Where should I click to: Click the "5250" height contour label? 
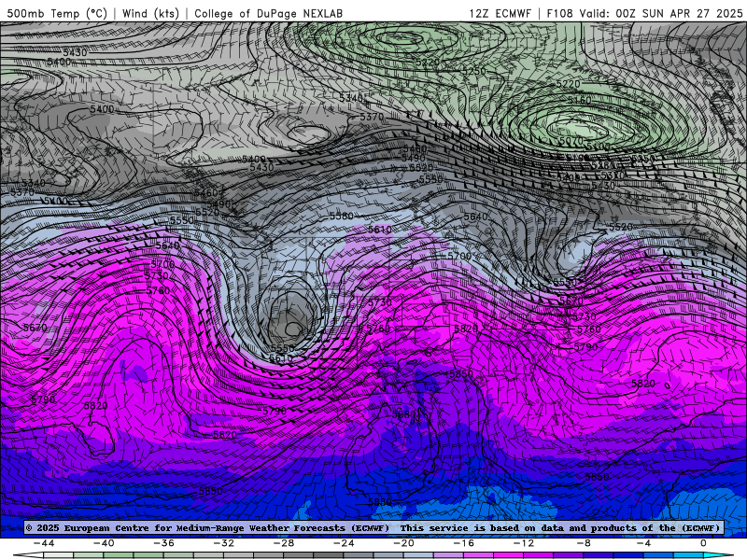(x=473, y=71)
